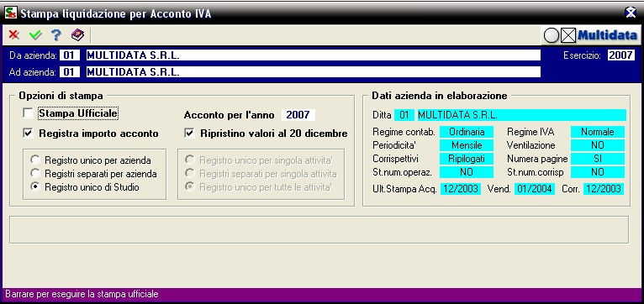Confirm with the green checkmark icon

coord(36,35)
